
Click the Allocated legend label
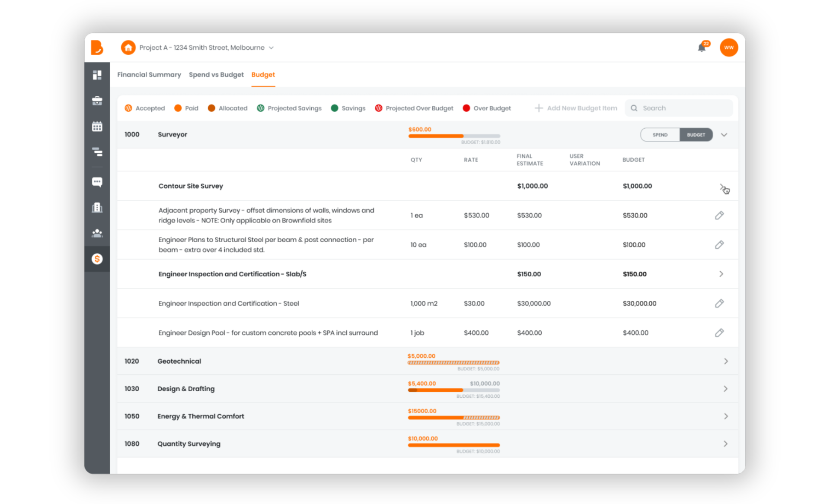point(233,108)
